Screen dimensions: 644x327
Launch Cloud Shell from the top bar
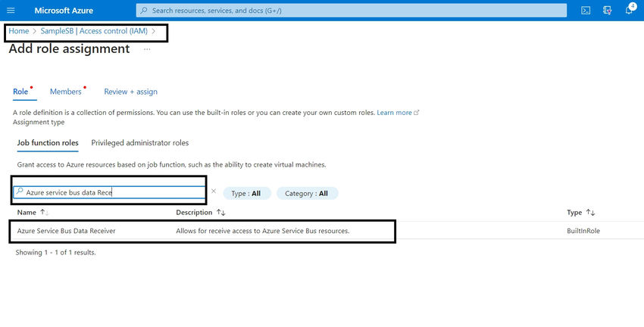click(x=586, y=11)
